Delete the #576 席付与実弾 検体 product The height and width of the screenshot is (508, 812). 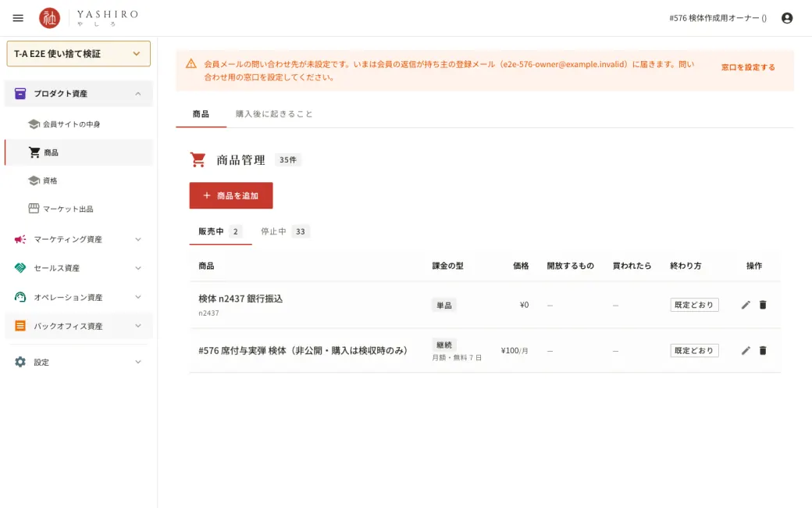(x=763, y=350)
